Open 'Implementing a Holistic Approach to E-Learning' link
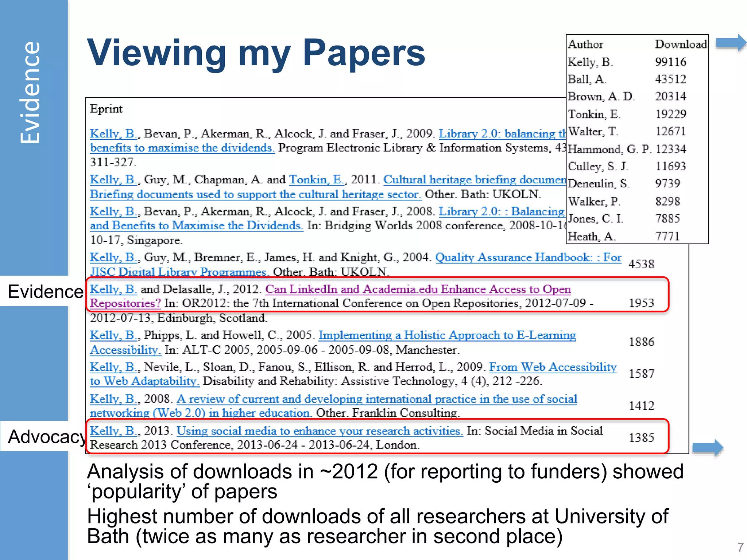The height and width of the screenshot is (560, 747). [447, 335]
